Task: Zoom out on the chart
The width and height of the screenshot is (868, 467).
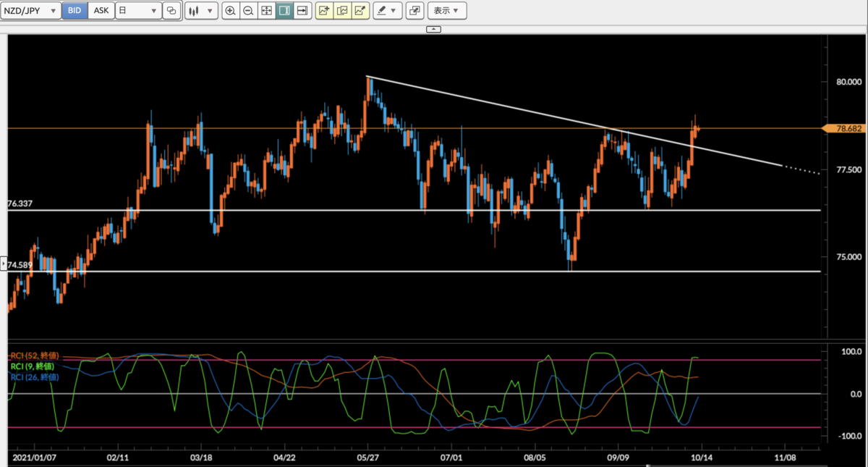Action: [x=248, y=11]
